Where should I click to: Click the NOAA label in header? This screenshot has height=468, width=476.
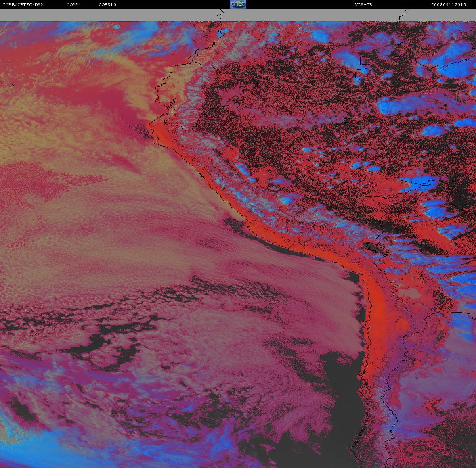click(x=72, y=4)
